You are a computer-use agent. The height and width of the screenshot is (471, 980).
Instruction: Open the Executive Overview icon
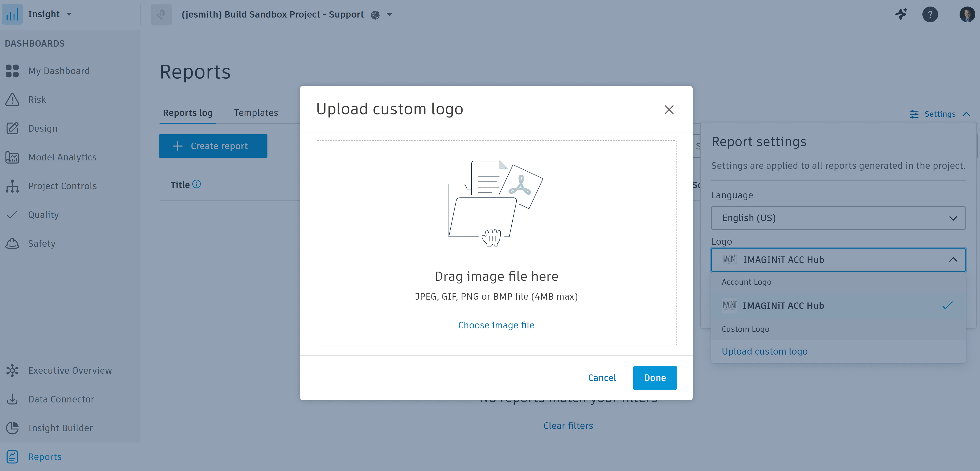(x=12, y=370)
